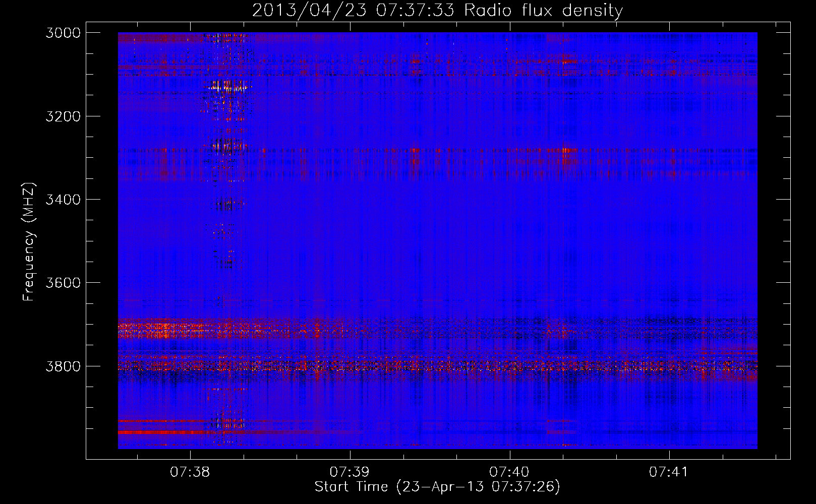Click the 07:40 time tick label
The image size is (816, 504).
pyautogui.click(x=509, y=472)
